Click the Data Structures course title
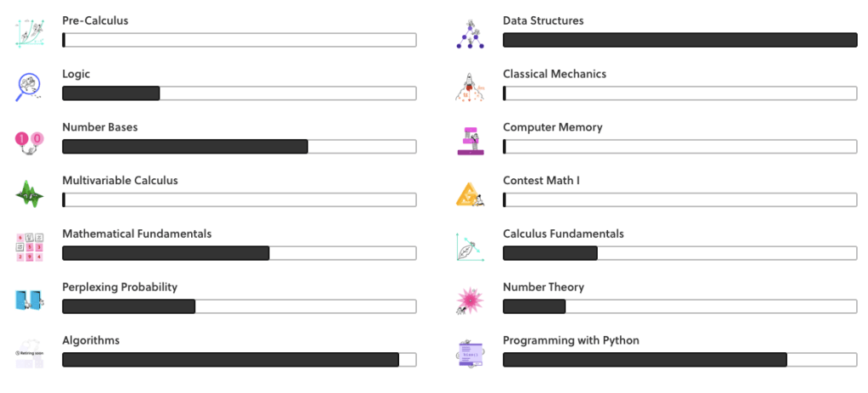 543,20
